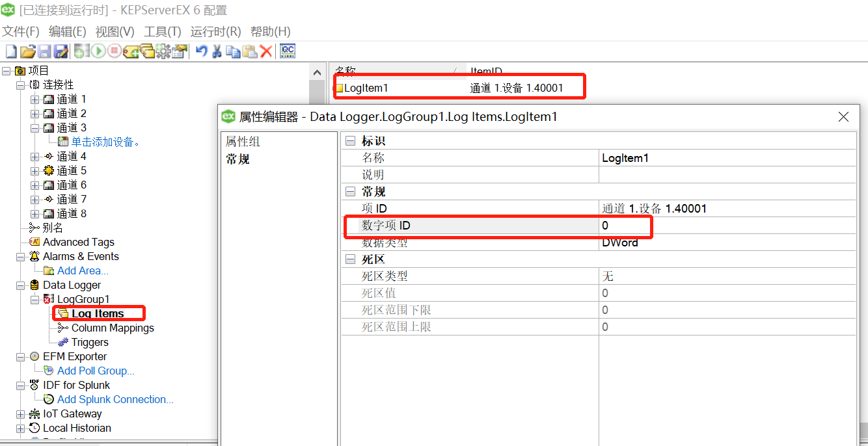Open the 帮助(H) menu
Image resolution: width=868 pixels, height=446 pixels.
click(x=271, y=31)
